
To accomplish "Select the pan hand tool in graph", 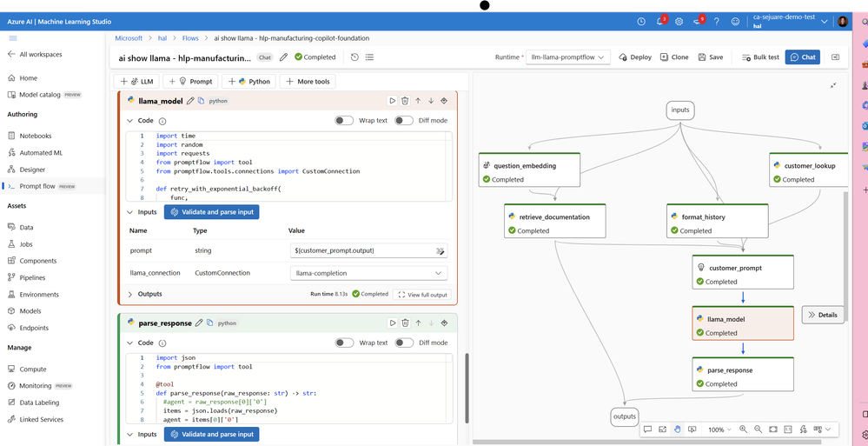I will point(677,429).
